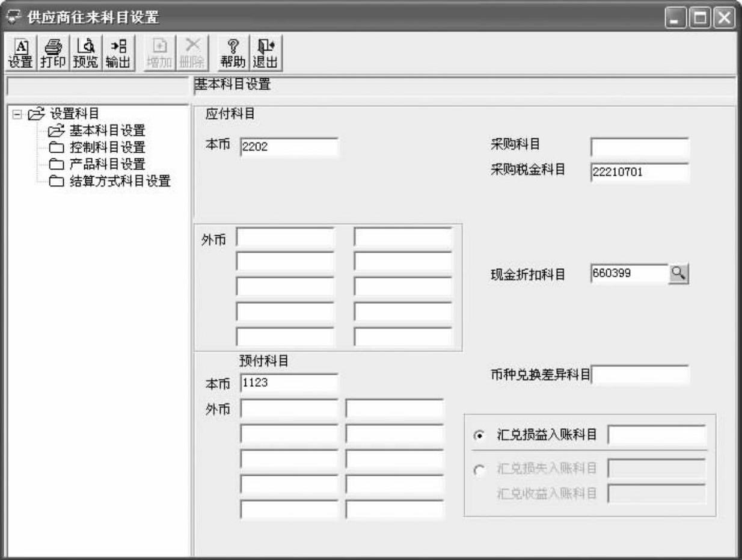Close the 供应商往来科目设置 window
The image size is (742, 560).
725,17
